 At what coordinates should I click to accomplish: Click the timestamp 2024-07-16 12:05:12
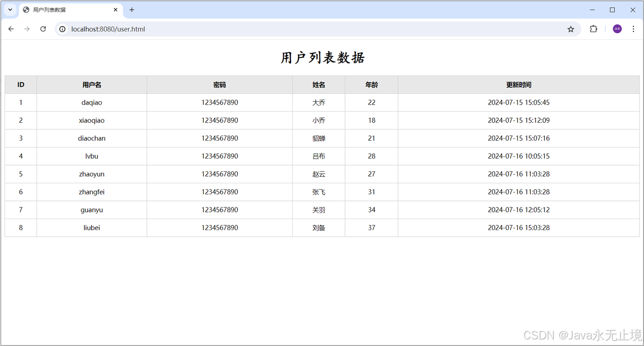[519, 210]
